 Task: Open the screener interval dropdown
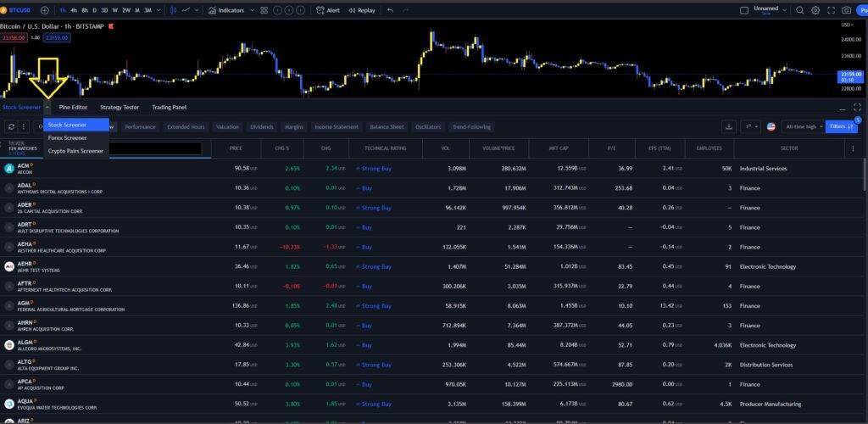click(x=751, y=126)
